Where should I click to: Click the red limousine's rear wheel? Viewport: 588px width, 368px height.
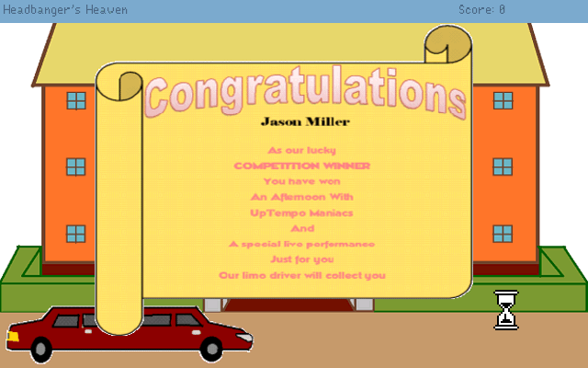(41, 349)
